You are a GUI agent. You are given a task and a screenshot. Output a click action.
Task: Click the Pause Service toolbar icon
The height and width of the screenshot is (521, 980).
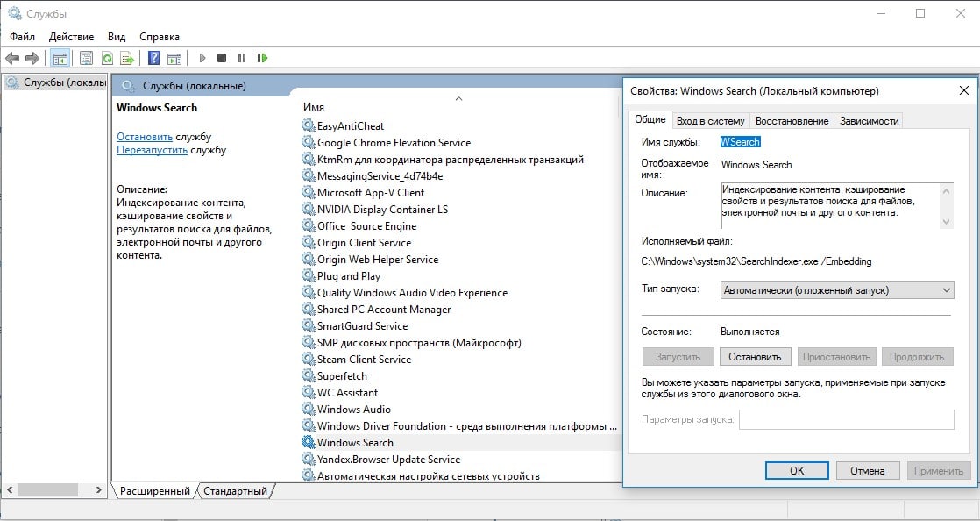(242, 59)
